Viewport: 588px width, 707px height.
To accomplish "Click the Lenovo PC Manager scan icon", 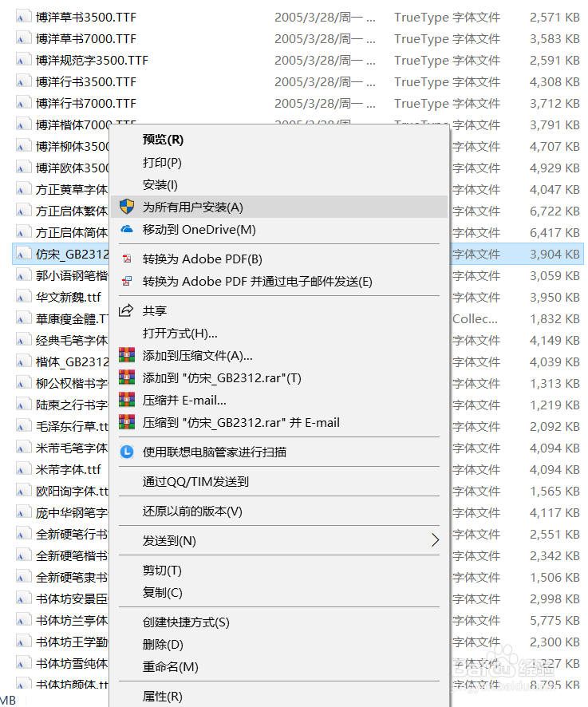I will (127, 452).
